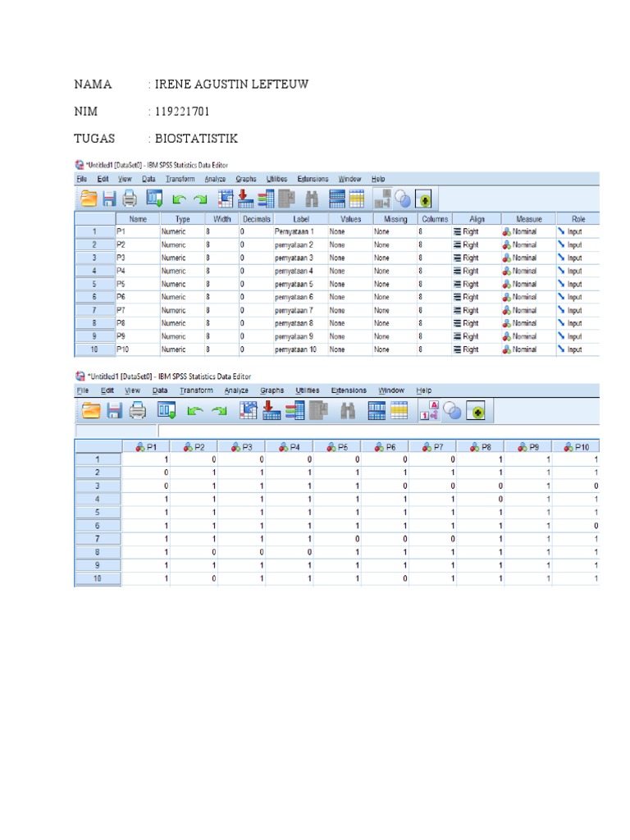The width and height of the screenshot is (630, 840).
Task: Open Transform menu in Variable View window
Action: coord(180,179)
